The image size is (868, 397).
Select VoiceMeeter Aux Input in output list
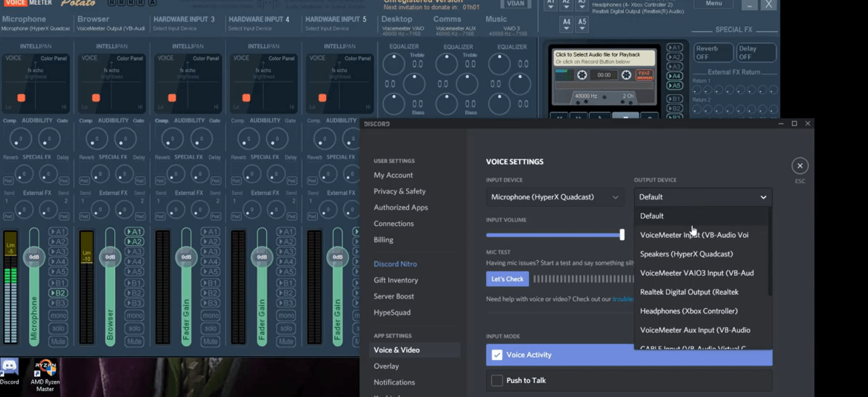tap(701, 330)
